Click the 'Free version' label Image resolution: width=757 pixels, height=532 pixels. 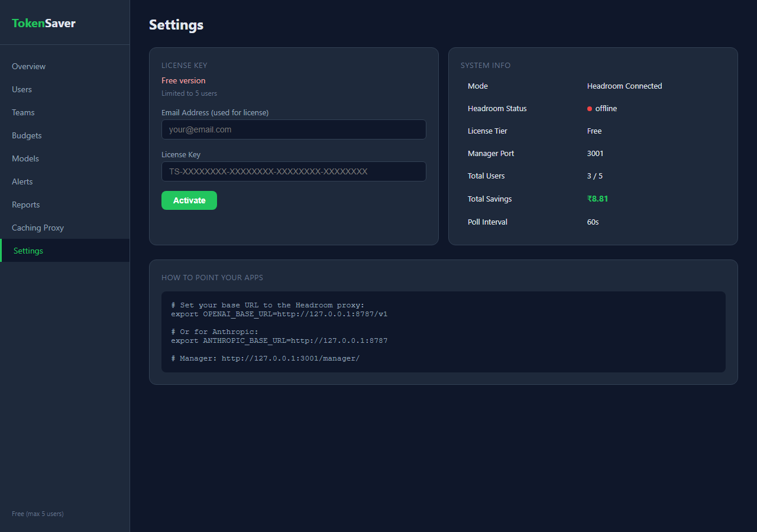click(x=183, y=80)
